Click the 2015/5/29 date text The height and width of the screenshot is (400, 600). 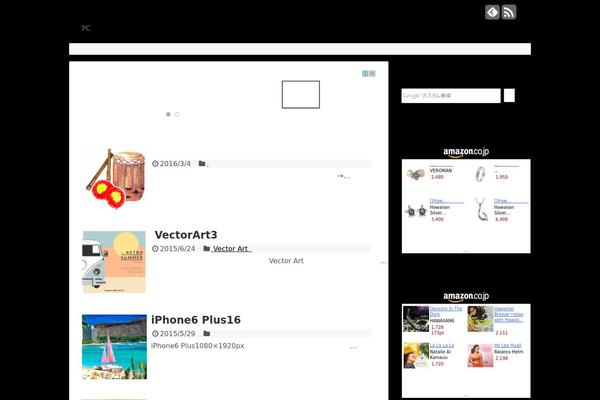tap(177, 334)
